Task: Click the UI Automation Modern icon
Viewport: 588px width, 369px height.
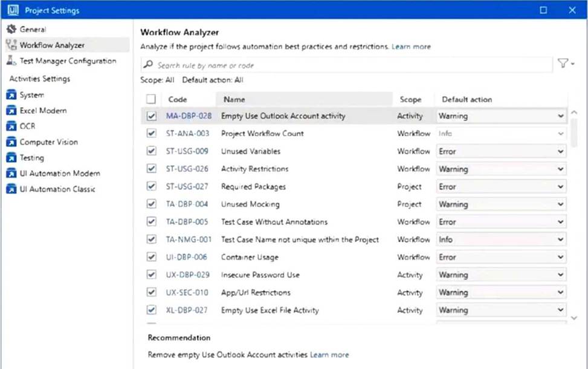Action: tap(11, 173)
